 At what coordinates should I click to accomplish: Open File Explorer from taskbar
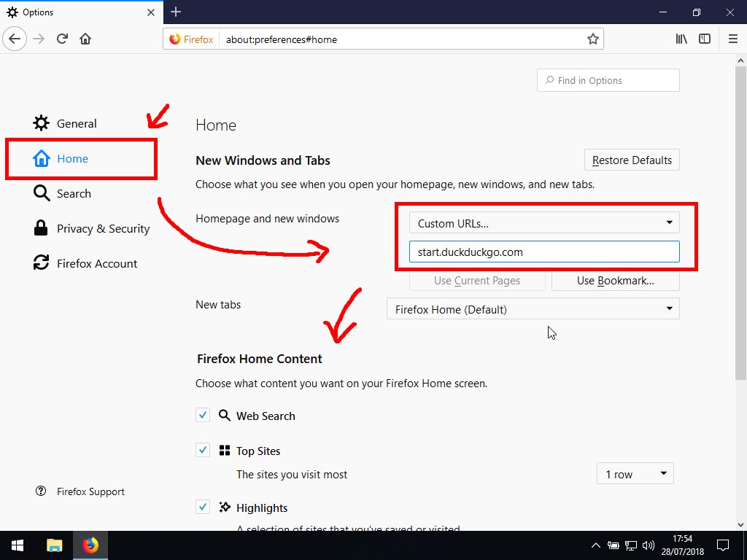[x=54, y=545]
